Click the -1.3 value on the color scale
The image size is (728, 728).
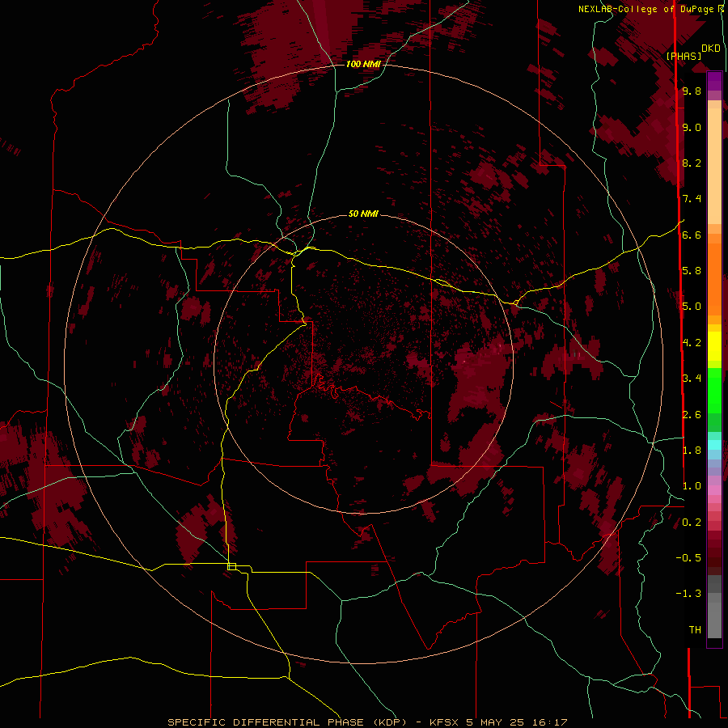688,594
